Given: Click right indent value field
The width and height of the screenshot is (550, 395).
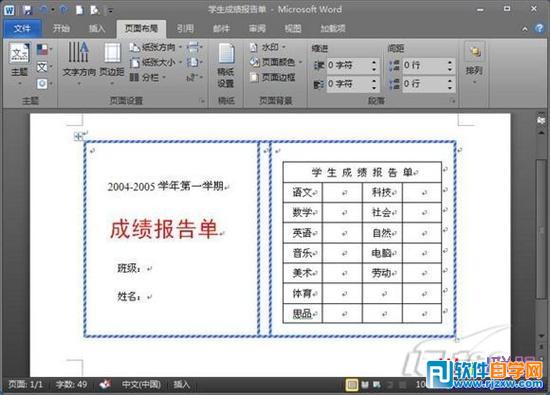Looking at the screenshot, I should click(348, 84).
